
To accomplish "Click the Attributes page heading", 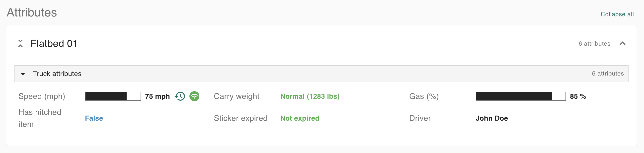I will tap(32, 12).
